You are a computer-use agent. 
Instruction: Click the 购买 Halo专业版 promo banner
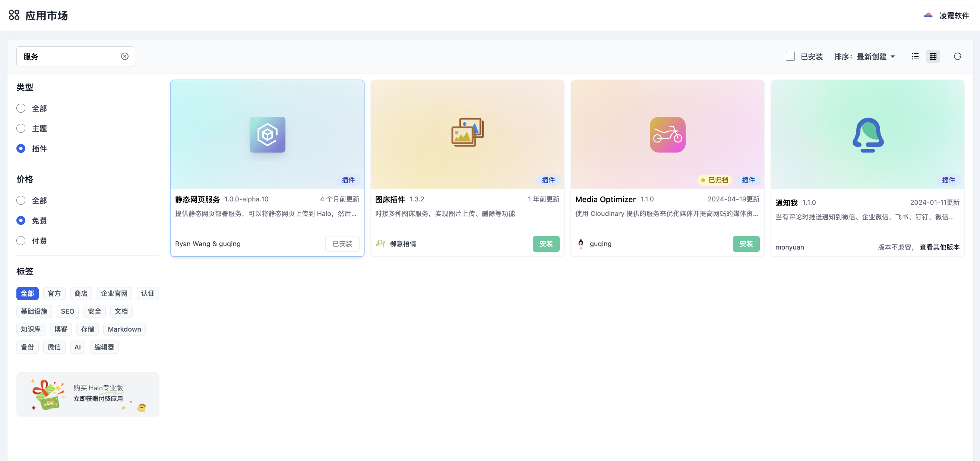(x=88, y=394)
